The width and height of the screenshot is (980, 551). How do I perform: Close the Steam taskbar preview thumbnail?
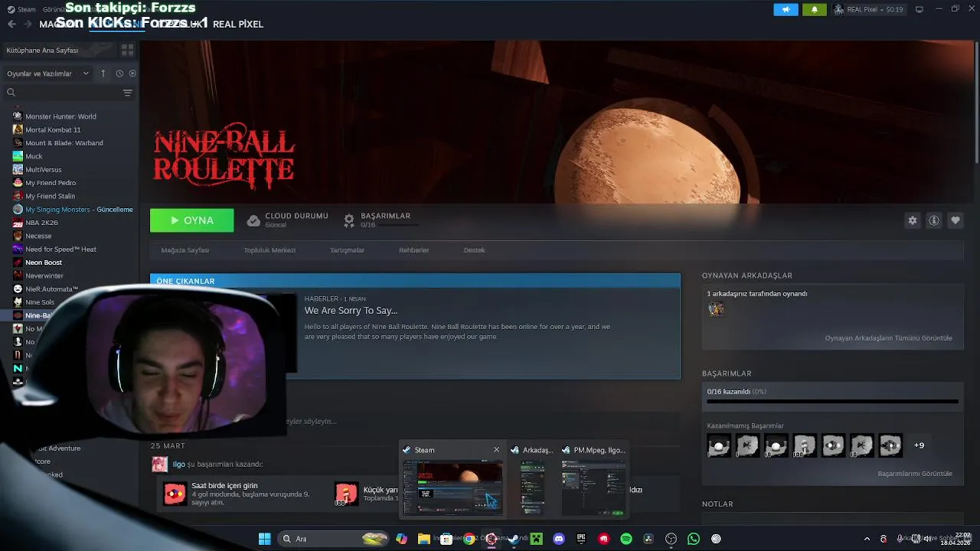pos(496,450)
